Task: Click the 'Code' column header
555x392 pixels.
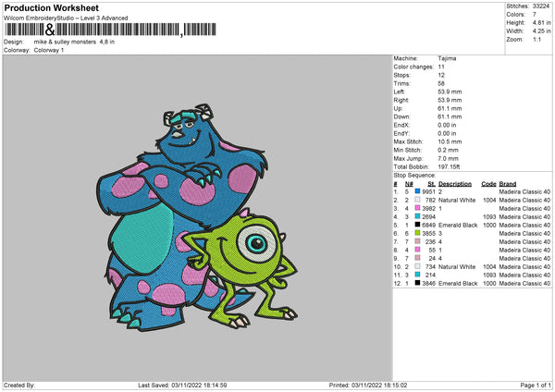Action: pos(488,184)
